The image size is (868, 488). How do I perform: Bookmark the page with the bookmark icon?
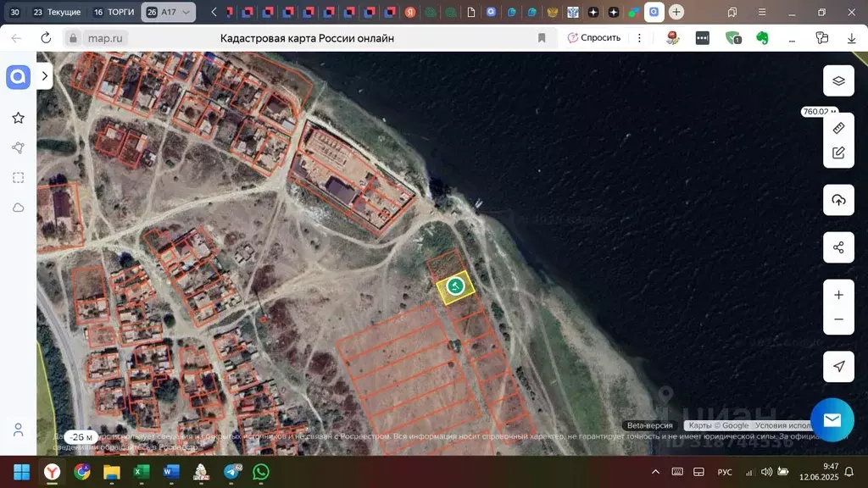pyautogui.click(x=542, y=37)
